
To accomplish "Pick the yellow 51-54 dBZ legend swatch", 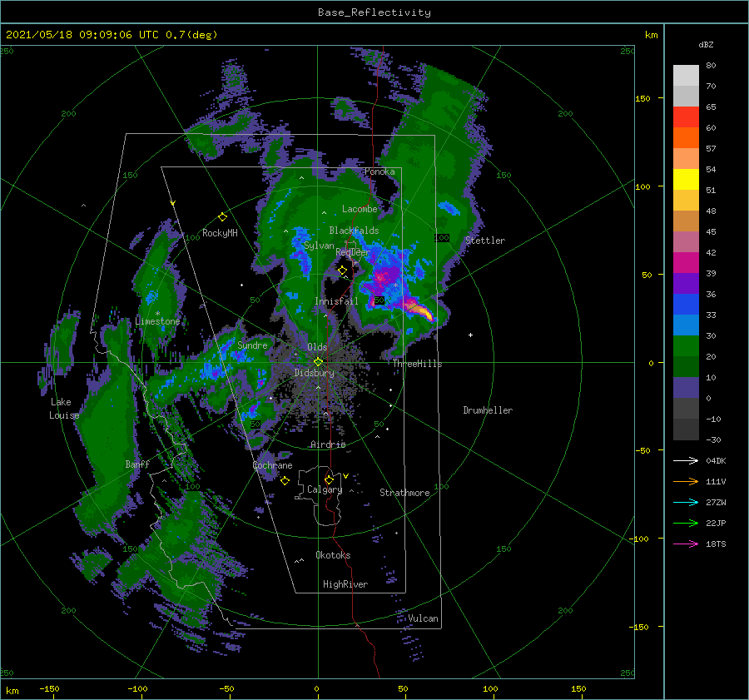I will [686, 180].
